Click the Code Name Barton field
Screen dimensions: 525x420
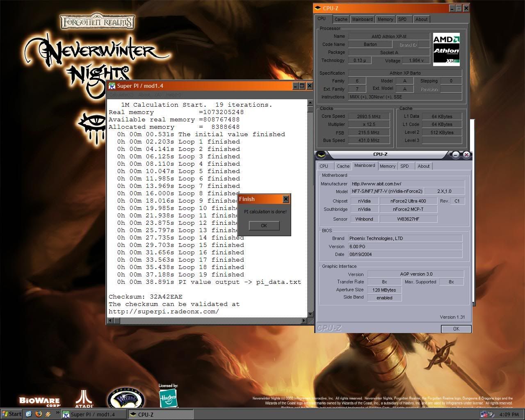pyautogui.click(x=370, y=44)
